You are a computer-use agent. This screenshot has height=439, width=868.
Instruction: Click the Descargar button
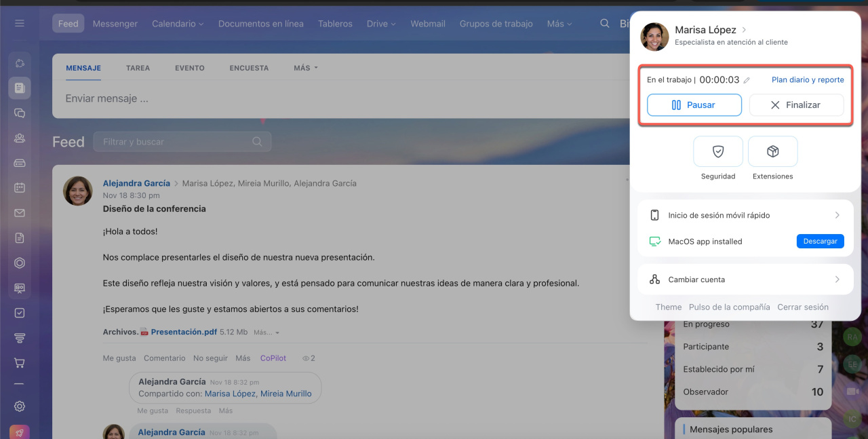click(x=820, y=242)
